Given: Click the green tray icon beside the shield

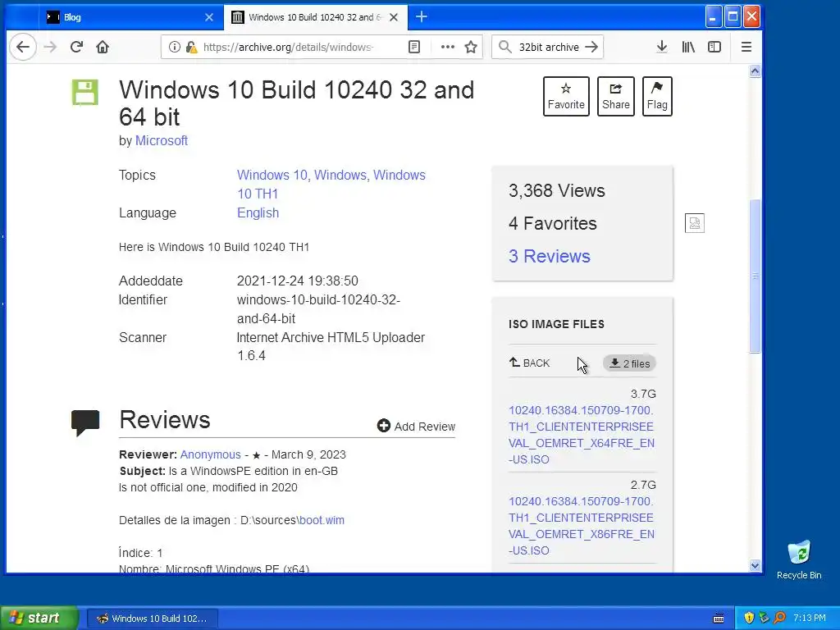Looking at the screenshot, I should click(764, 619).
